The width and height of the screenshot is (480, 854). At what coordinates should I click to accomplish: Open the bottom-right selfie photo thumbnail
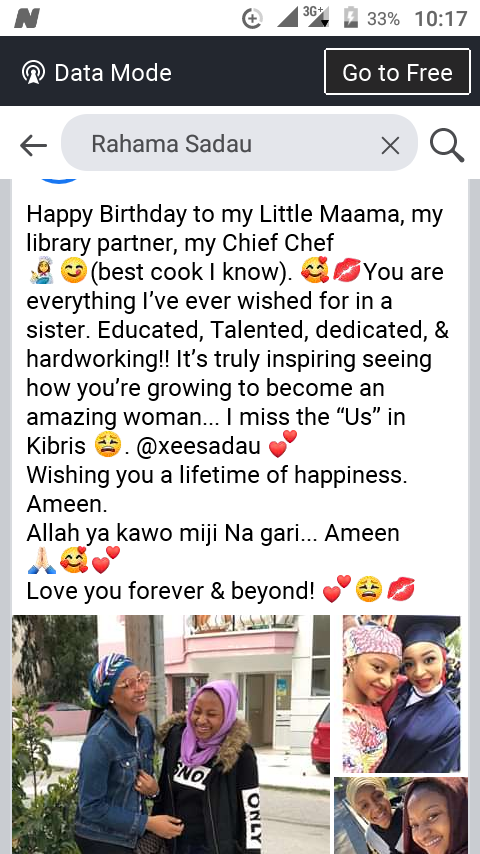coord(401,815)
